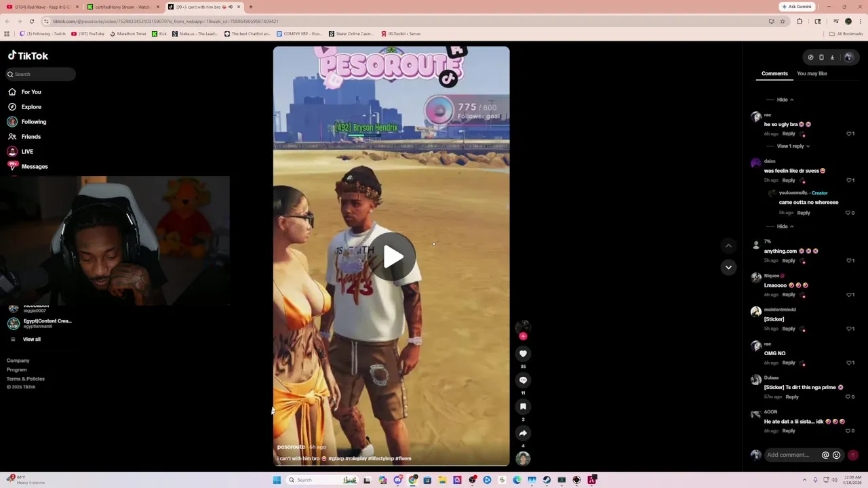868x488 pixels.
Task: Bookmark the video with the favorites icon
Action: coord(523,407)
